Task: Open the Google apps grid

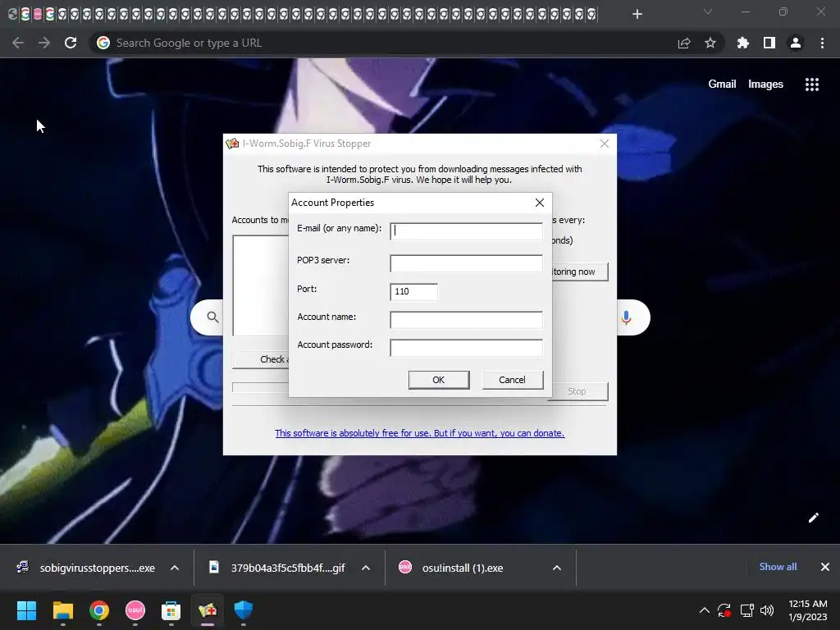Action: tap(812, 84)
